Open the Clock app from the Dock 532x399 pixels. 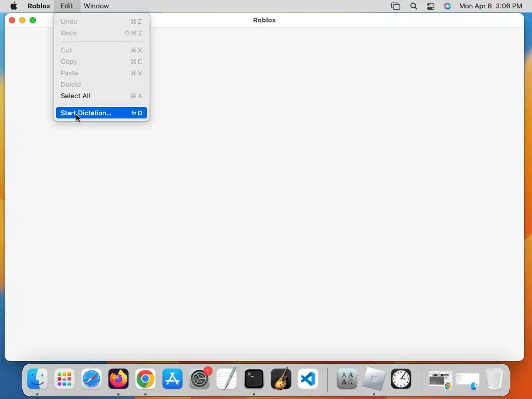click(401, 379)
